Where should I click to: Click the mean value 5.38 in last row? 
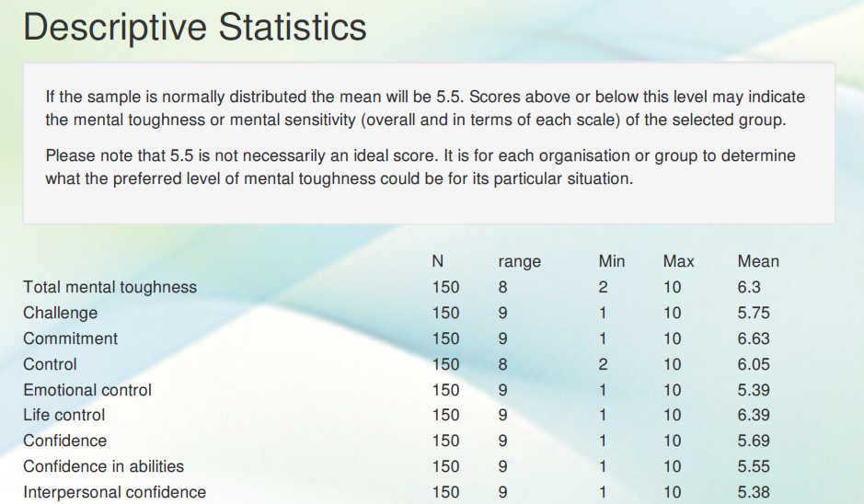tap(753, 492)
